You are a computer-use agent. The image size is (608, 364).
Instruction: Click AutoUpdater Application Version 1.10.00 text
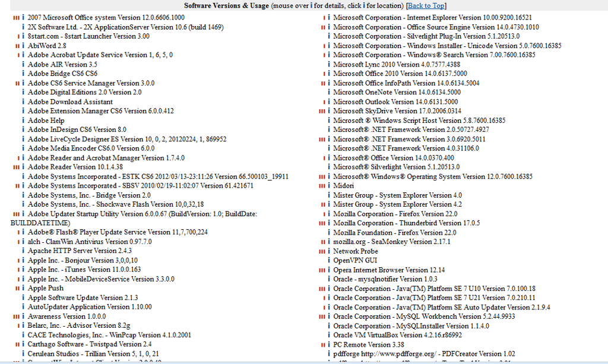click(x=90, y=306)
